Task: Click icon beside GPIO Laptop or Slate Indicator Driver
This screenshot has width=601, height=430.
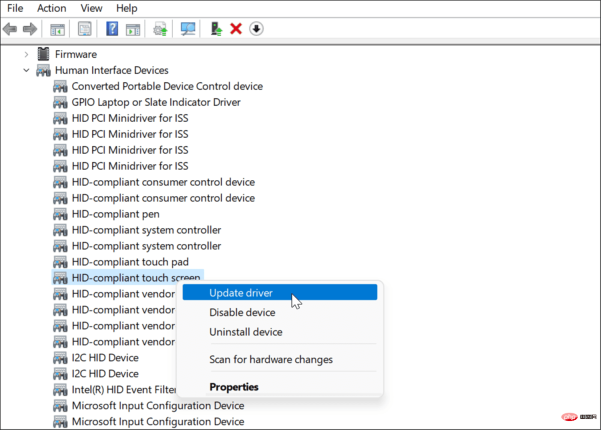Action: click(x=60, y=102)
